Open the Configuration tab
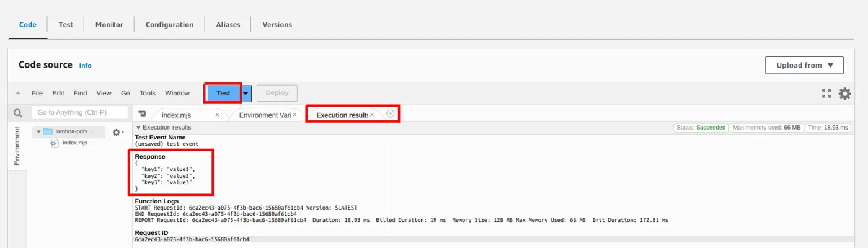The width and height of the screenshot is (868, 248). click(170, 25)
